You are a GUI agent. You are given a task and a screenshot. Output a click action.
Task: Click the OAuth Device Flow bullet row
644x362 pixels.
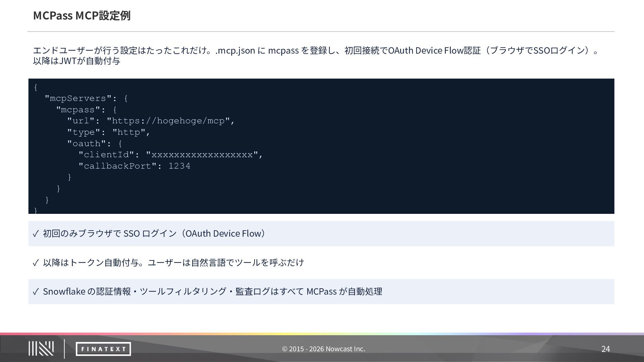click(321, 234)
